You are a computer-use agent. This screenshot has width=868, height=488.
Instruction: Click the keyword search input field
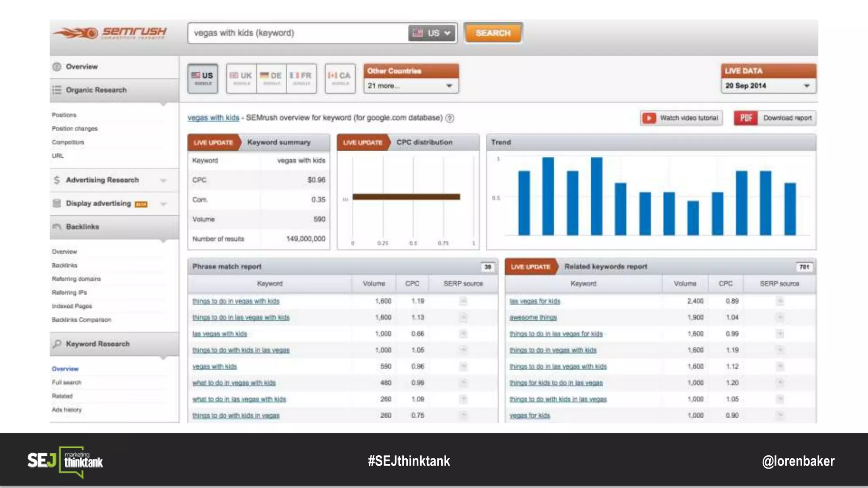[297, 33]
